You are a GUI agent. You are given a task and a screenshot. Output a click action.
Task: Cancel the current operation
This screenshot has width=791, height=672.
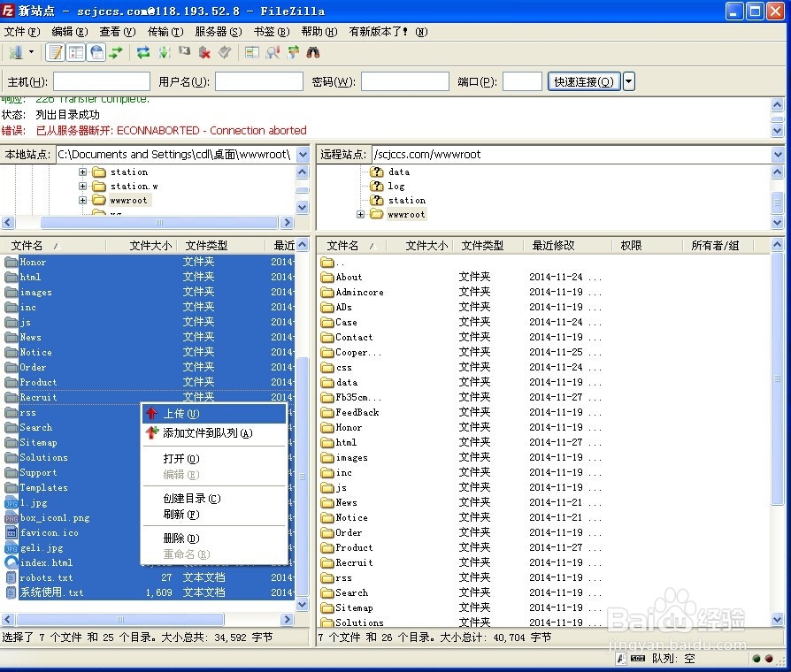184,53
